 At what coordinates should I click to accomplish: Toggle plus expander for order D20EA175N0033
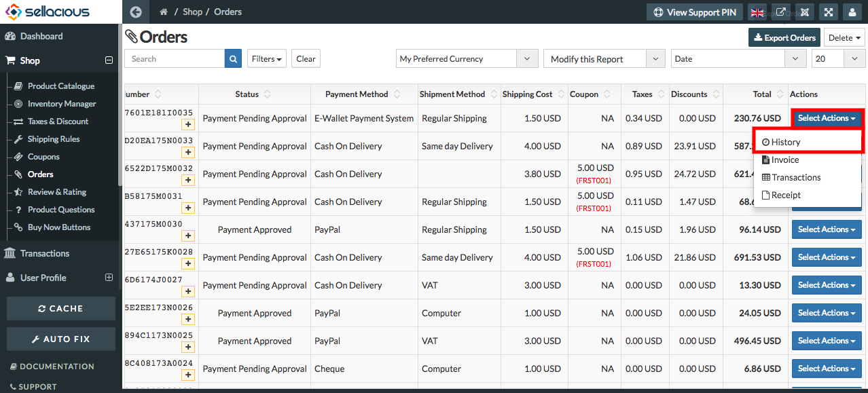click(x=188, y=153)
